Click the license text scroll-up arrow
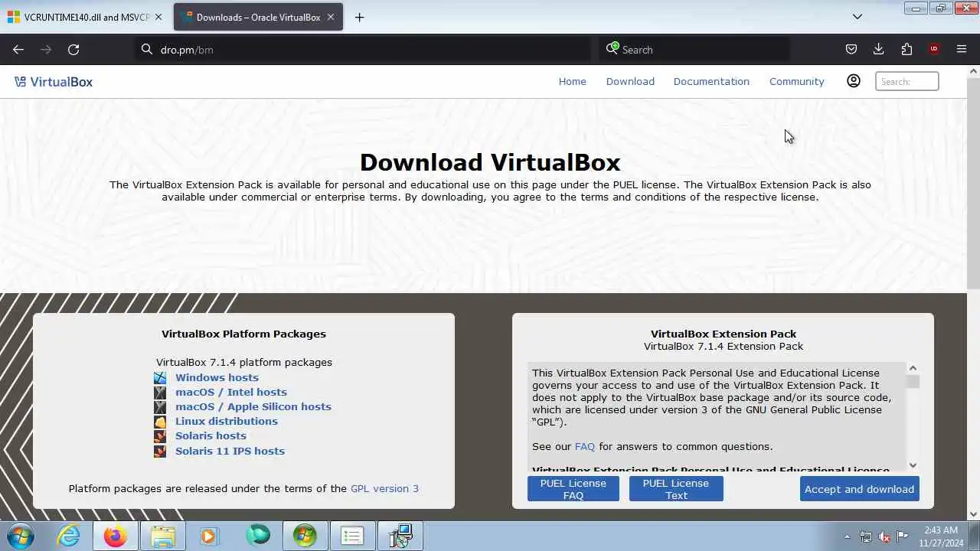Viewport: 980px width, 551px height. (913, 368)
